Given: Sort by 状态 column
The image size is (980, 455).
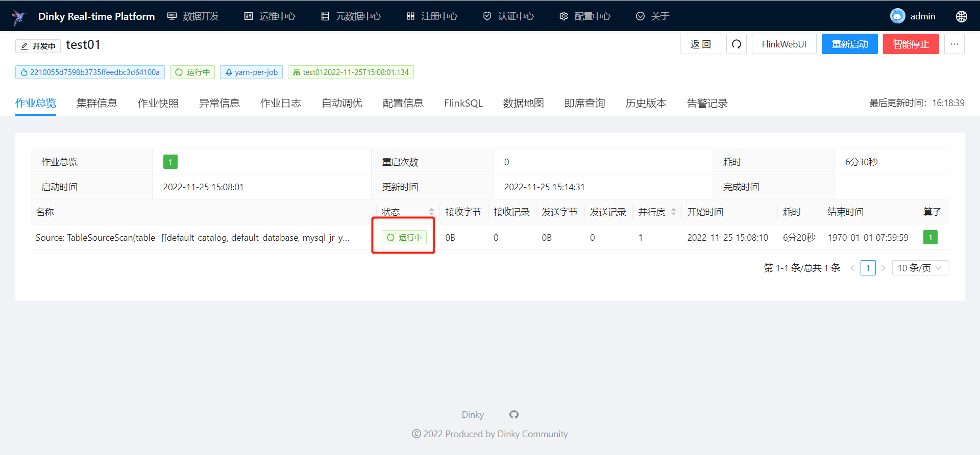Looking at the screenshot, I should pyautogui.click(x=431, y=212).
